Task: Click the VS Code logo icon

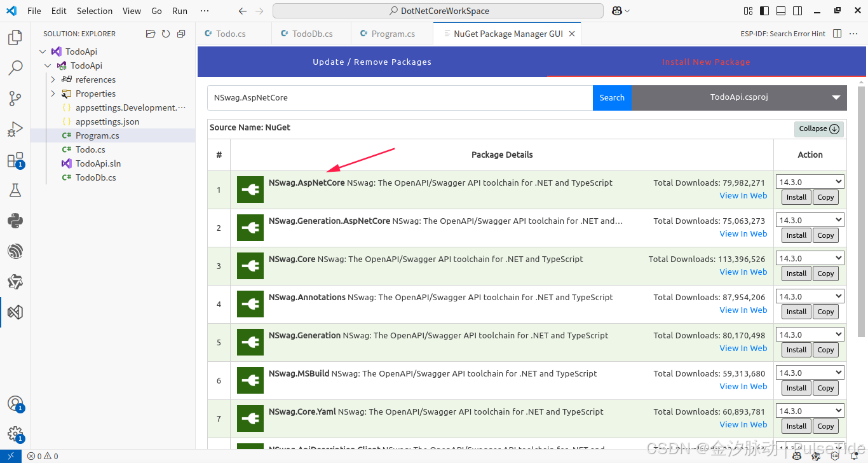Action: pyautogui.click(x=13, y=11)
